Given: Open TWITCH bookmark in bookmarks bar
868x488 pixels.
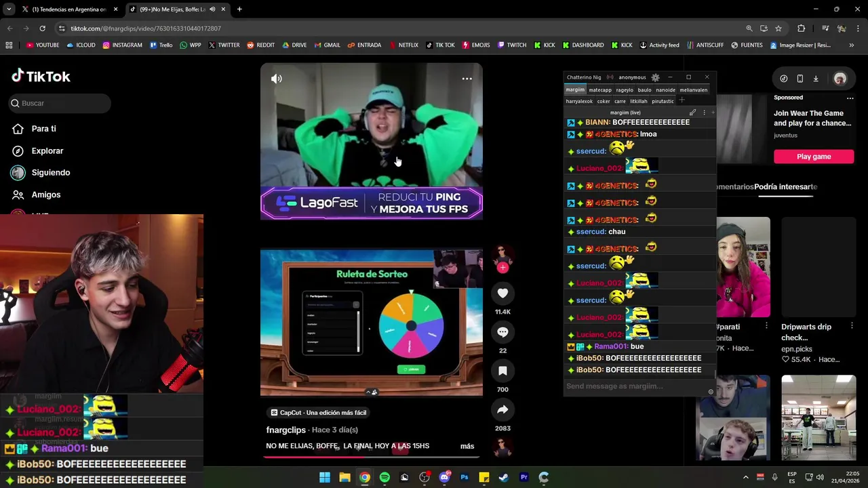Looking at the screenshot, I should pos(511,45).
